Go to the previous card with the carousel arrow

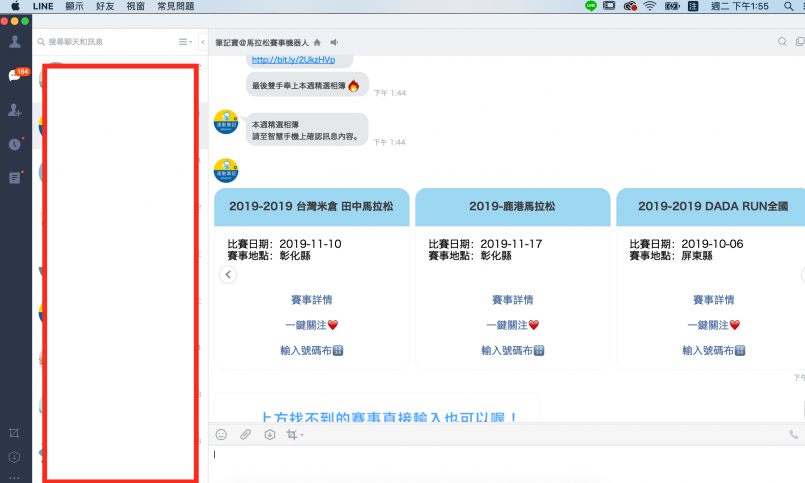click(228, 275)
